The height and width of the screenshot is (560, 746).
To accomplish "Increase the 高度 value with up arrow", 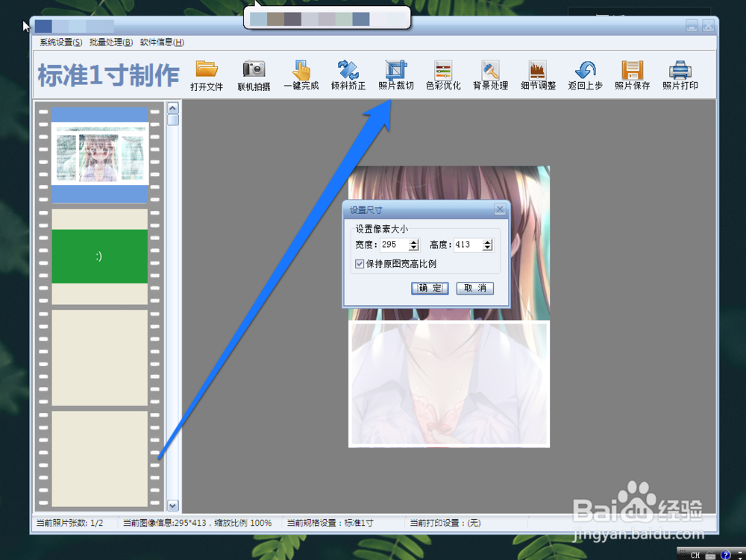I will (488, 242).
